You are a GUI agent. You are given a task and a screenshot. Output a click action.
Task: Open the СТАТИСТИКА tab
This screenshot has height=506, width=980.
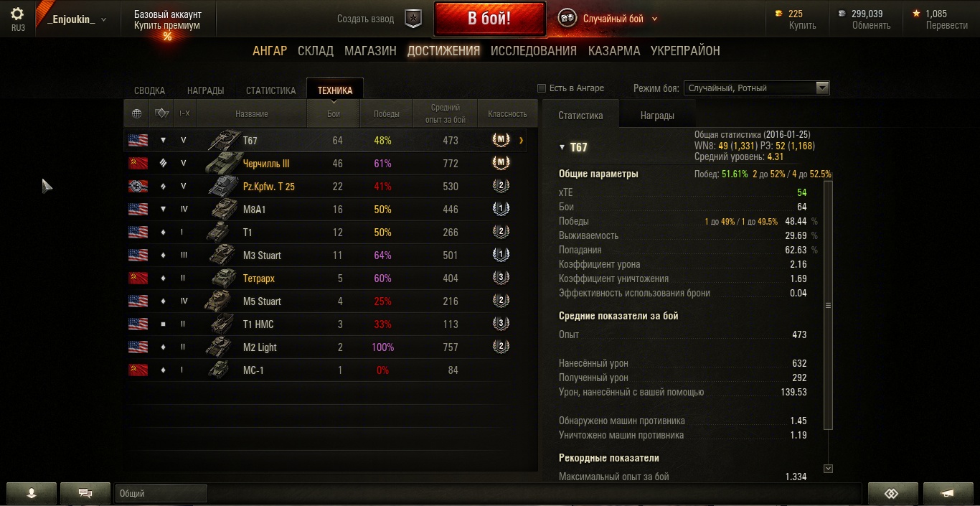coord(270,90)
